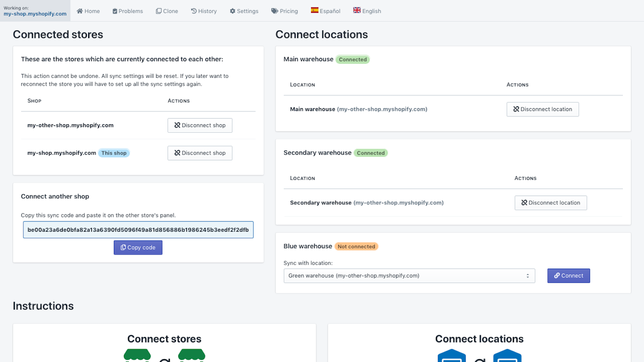Disconnect the Secondary warehouse location
644x362 pixels.
click(550, 203)
